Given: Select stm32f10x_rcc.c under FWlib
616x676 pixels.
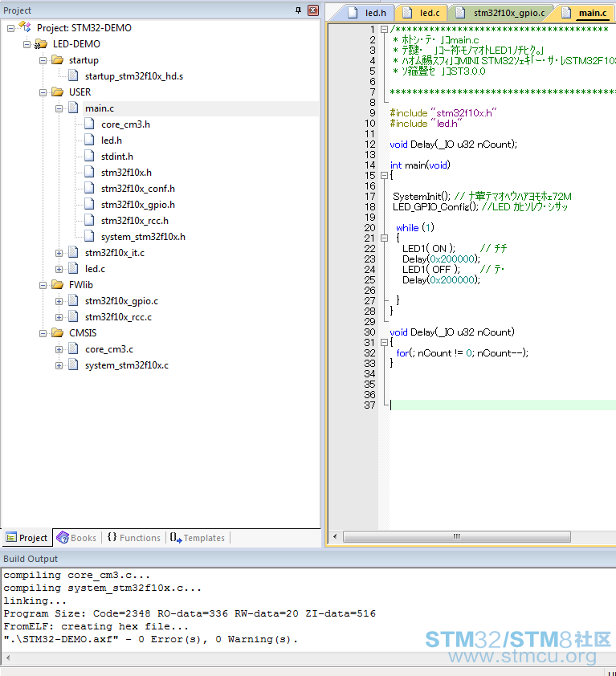Looking at the screenshot, I should [119, 317].
